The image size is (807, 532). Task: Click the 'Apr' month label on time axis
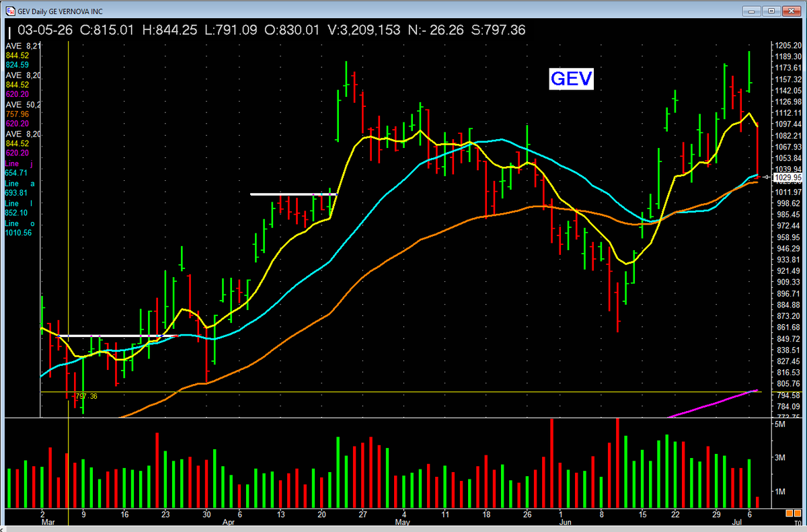229,522
